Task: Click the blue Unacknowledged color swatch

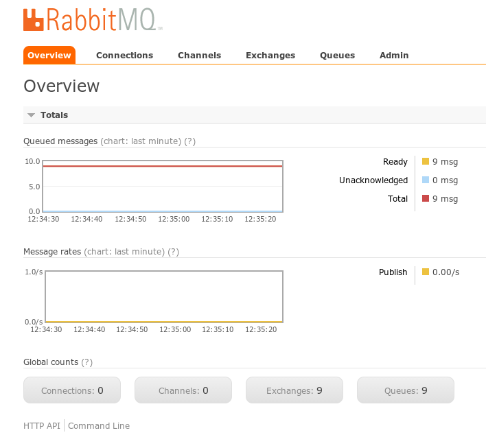Action: (426, 180)
